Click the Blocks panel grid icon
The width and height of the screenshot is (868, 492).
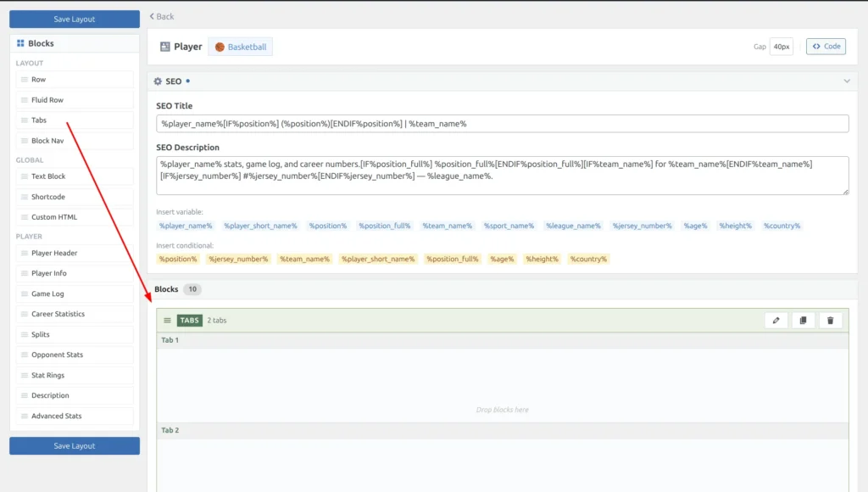(x=20, y=43)
